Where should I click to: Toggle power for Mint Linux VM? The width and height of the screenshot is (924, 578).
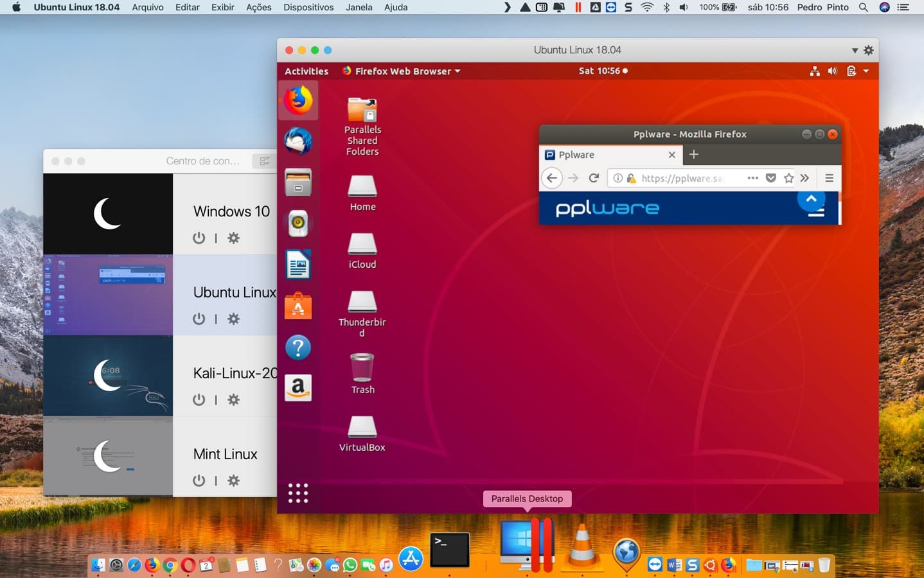tap(199, 480)
